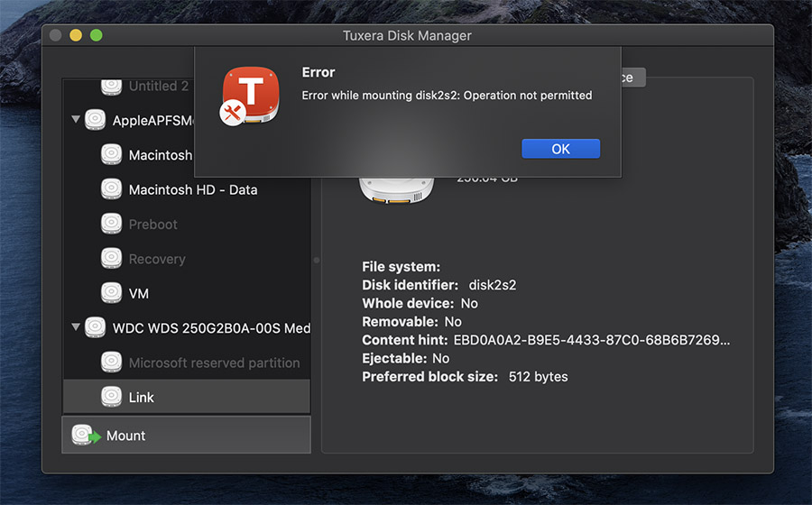812x505 pixels.
Task: Click the File system label
Action: (x=401, y=267)
